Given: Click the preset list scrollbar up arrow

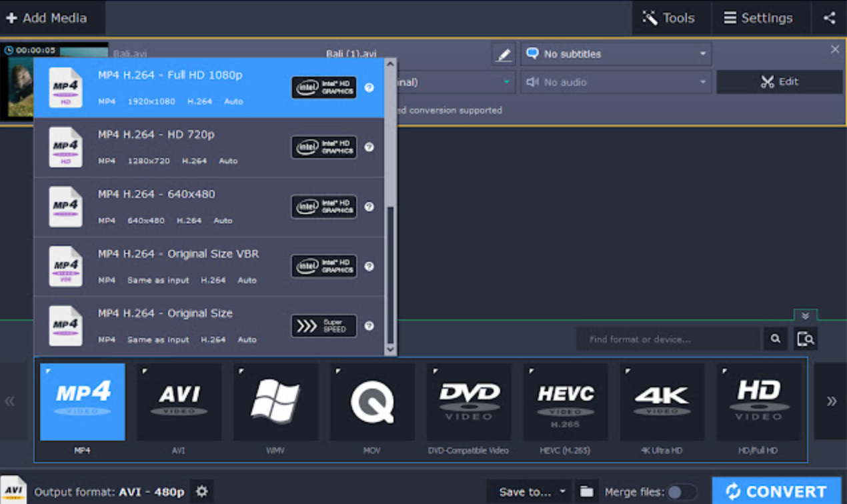Looking at the screenshot, I should tap(390, 64).
